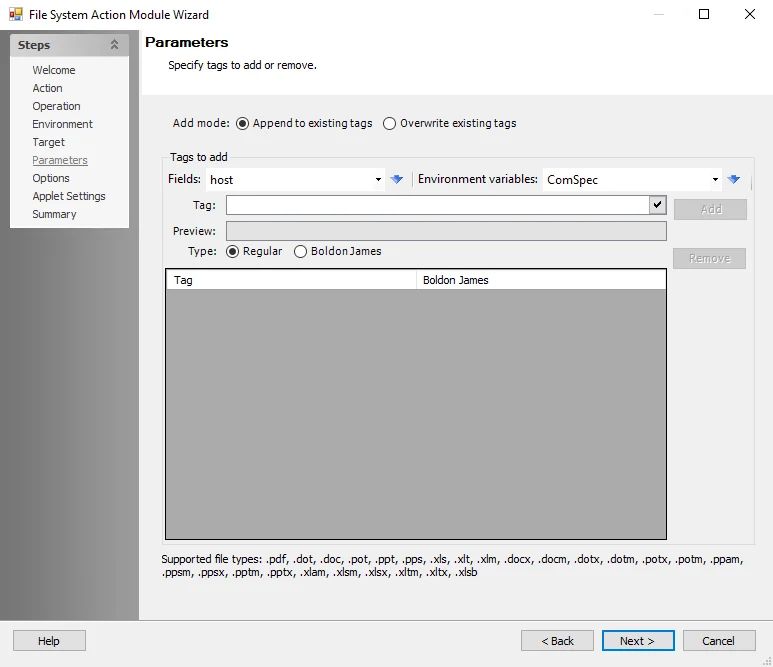Open the Parameters step link
Image resolution: width=773 pixels, height=667 pixels.
(60, 160)
